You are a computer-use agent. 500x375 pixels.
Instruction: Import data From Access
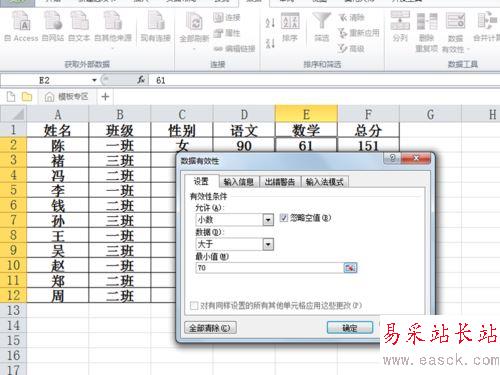[21, 27]
